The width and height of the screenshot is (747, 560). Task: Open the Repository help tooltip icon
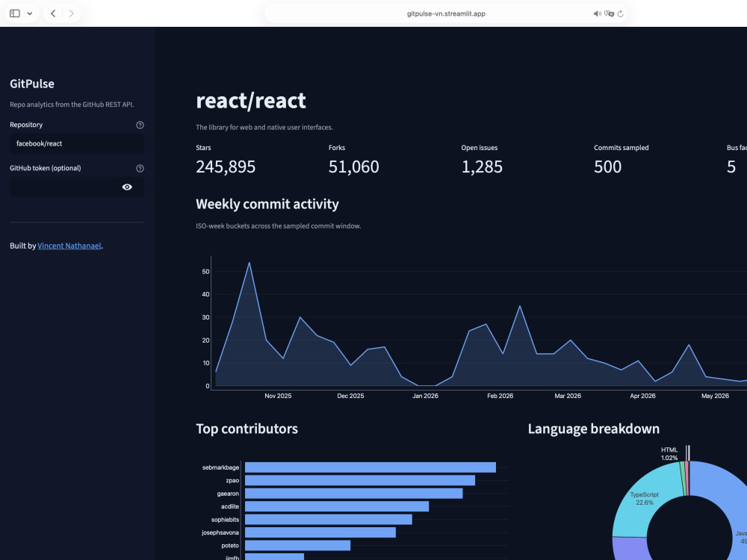pyautogui.click(x=140, y=125)
